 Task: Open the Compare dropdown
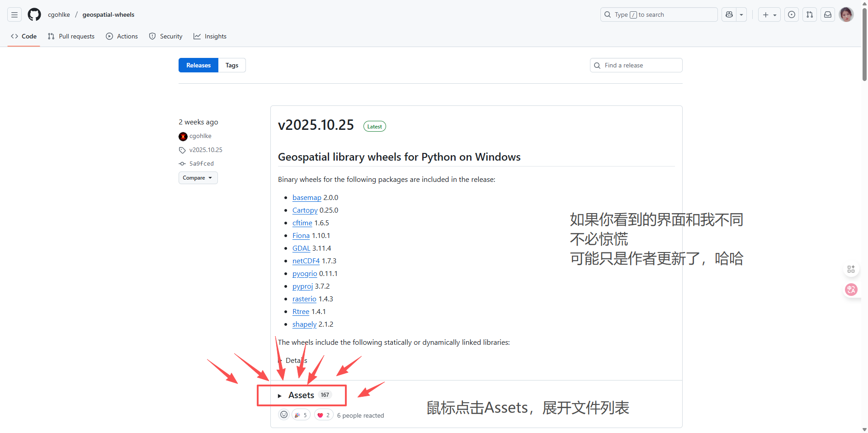[x=198, y=177]
